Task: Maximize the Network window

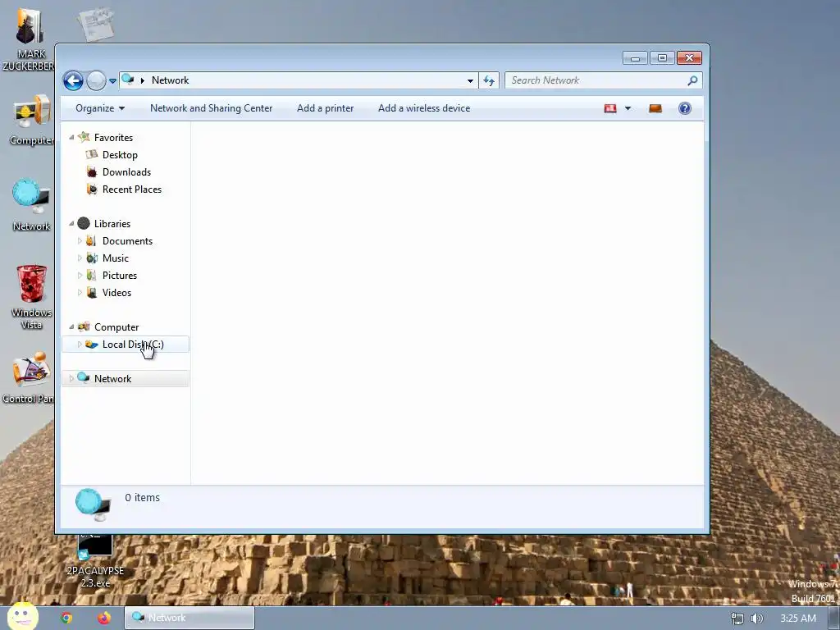Action: [x=662, y=58]
